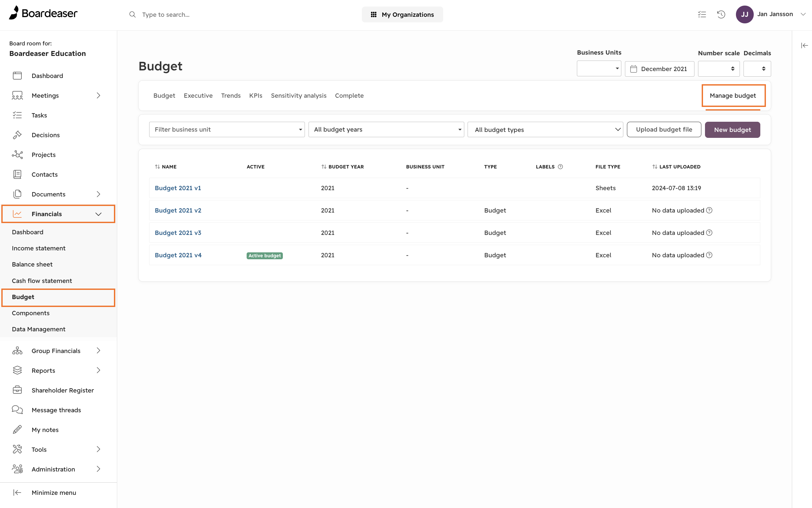This screenshot has height=508, width=812.
Task: Click the Group Financials hierarchy icon
Action: tap(17, 351)
